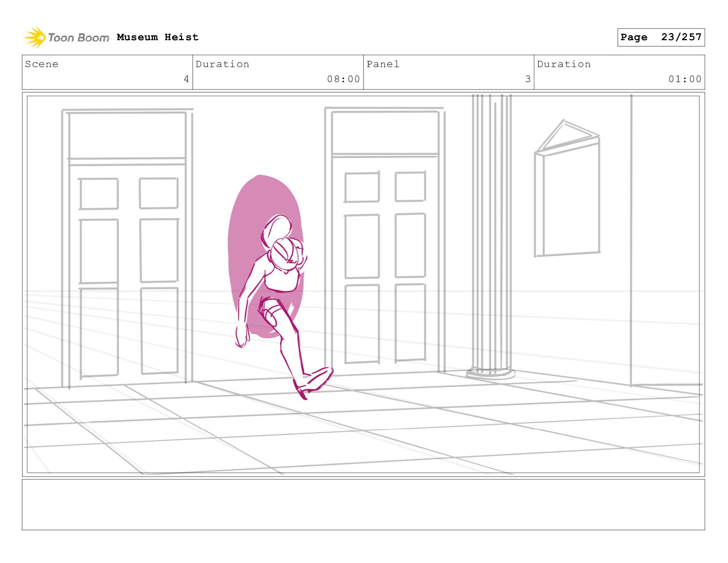
Task: Click the Duration label next to Panel
Action: point(564,64)
